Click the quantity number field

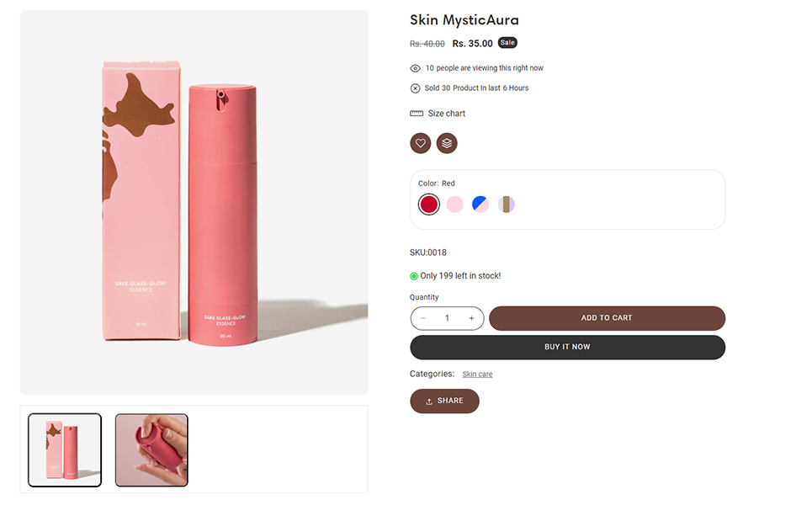pos(447,318)
